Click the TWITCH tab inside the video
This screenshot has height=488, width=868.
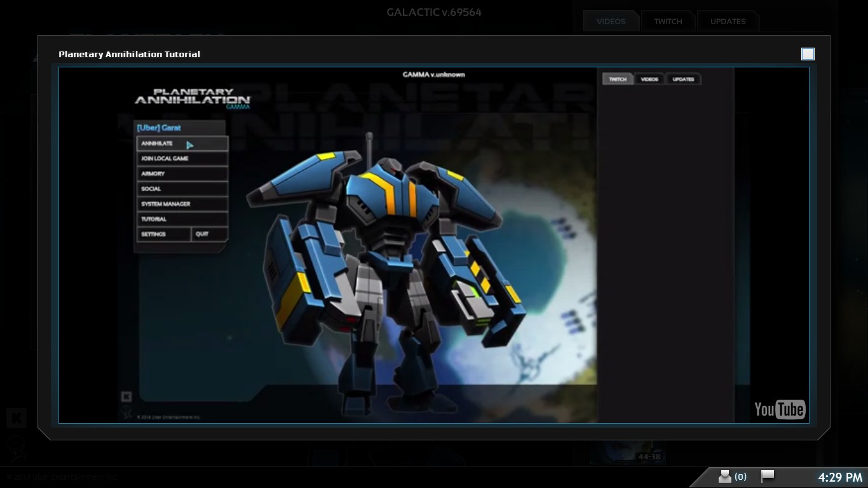pos(618,79)
